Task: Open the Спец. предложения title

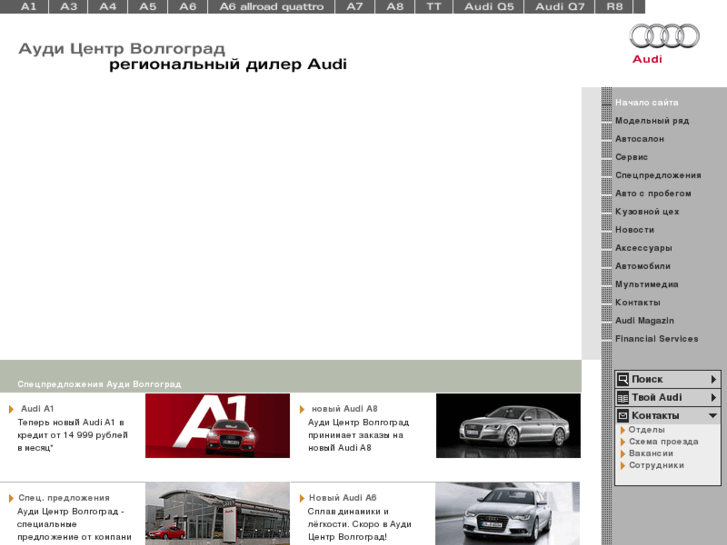Action: [x=64, y=498]
